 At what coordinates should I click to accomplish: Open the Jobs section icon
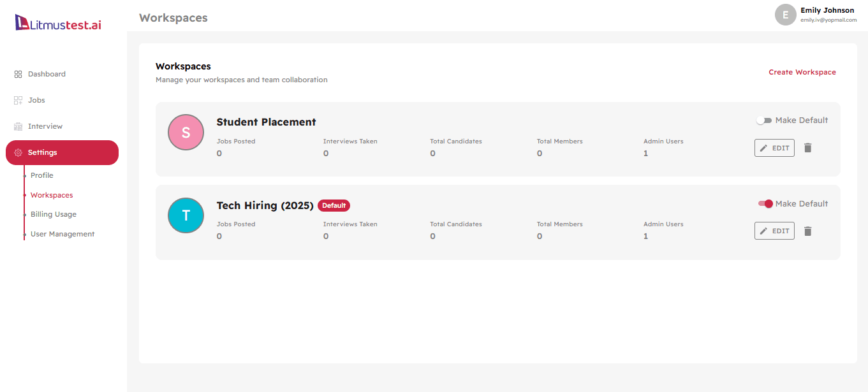pyautogui.click(x=18, y=99)
